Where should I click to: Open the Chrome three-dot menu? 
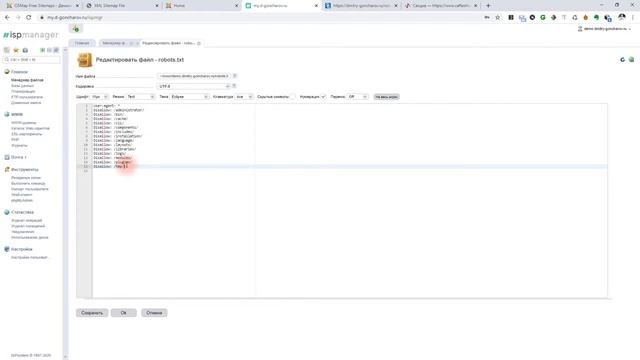633,18
